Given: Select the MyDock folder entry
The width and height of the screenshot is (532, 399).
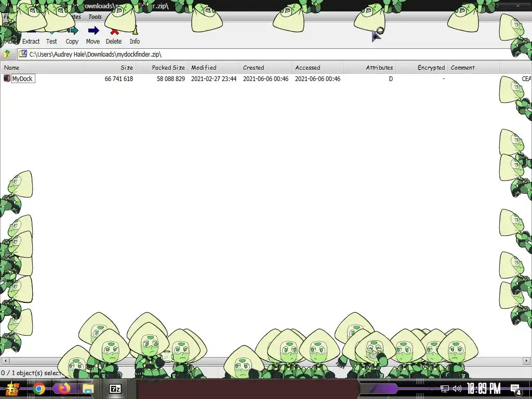Looking at the screenshot, I should [22, 79].
